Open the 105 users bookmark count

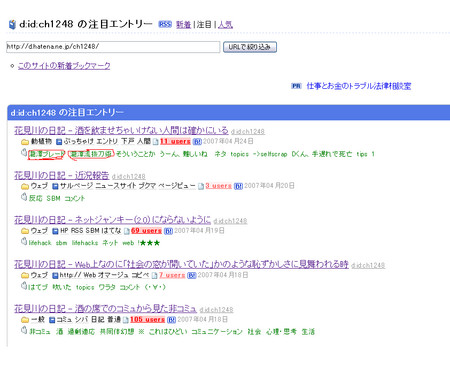click(147, 319)
